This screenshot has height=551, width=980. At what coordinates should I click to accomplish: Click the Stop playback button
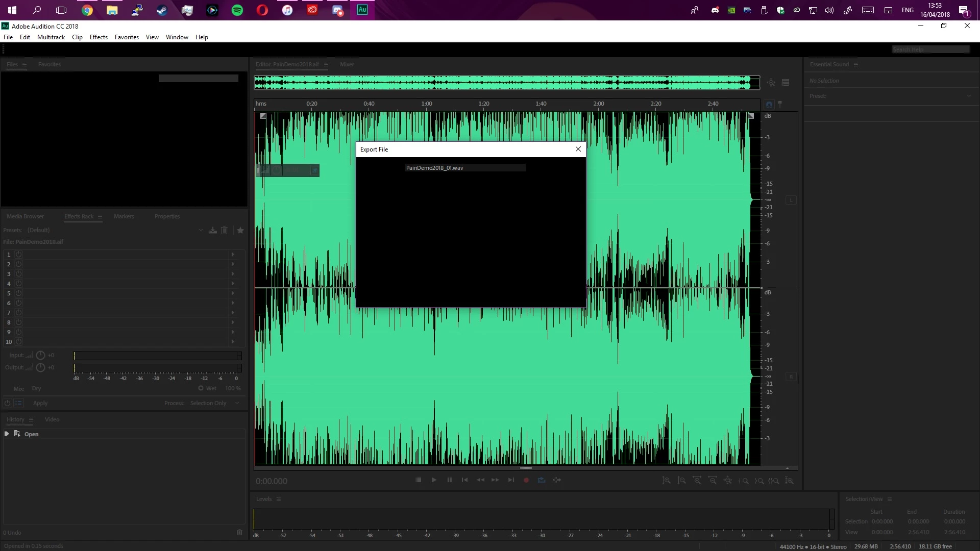pyautogui.click(x=419, y=480)
